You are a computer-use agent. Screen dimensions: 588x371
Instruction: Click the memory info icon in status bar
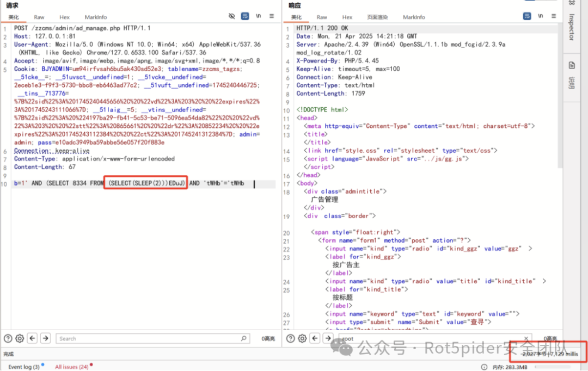[x=484, y=367]
